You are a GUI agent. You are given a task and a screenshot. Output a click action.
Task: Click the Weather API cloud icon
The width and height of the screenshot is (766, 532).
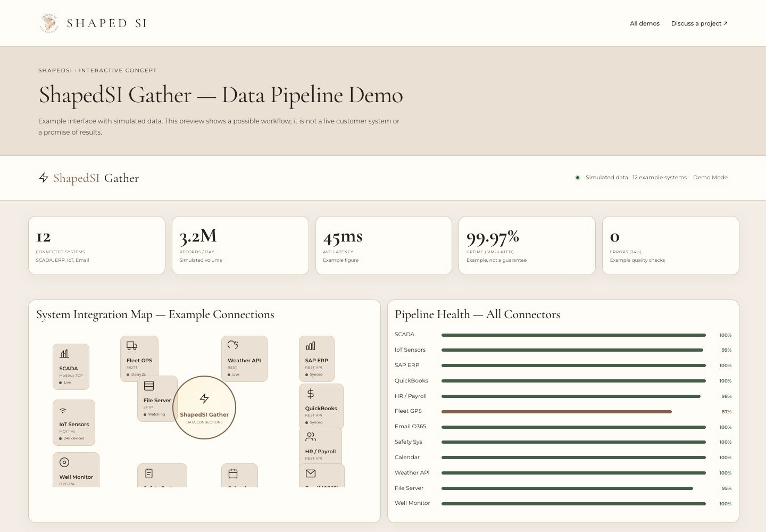pyautogui.click(x=233, y=345)
